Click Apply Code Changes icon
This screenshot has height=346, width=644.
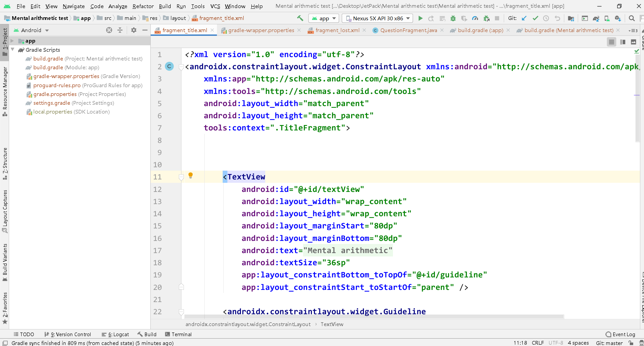coord(442,18)
